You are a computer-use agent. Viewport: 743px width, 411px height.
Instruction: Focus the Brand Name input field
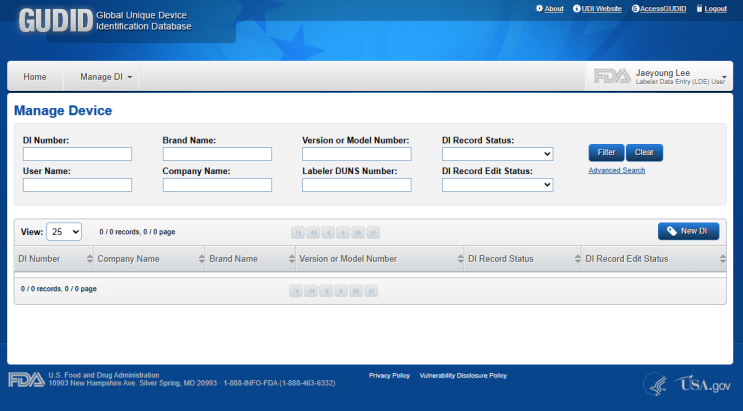point(217,154)
